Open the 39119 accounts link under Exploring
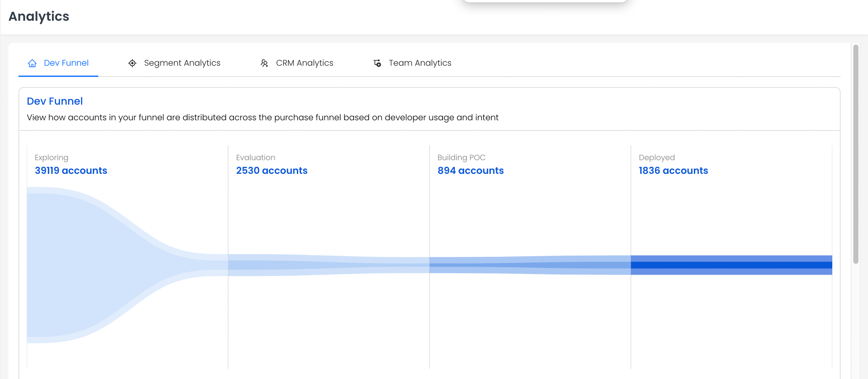This screenshot has height=379, width=868. point(71,170)
